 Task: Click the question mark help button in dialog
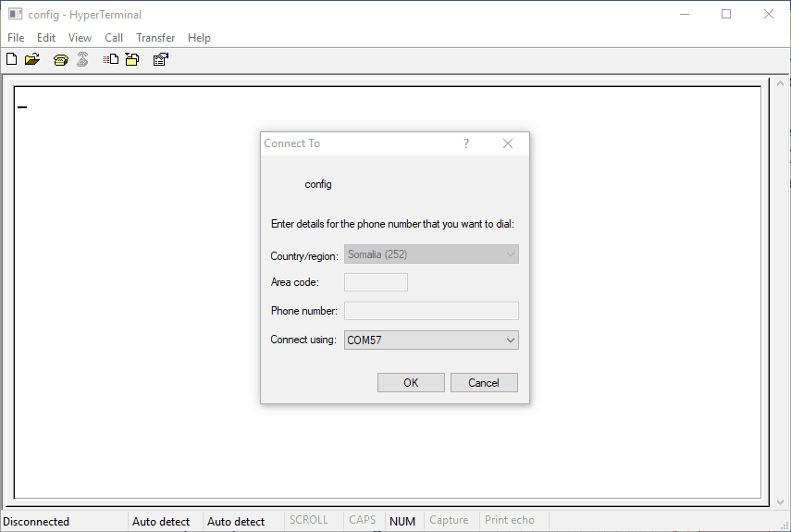click(466, 143)
